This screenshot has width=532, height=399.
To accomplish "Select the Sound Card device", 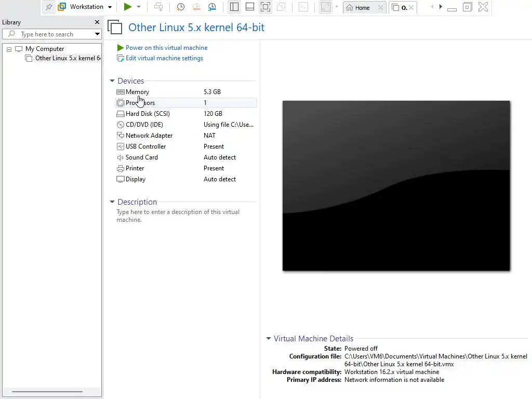I will (186, 157).
